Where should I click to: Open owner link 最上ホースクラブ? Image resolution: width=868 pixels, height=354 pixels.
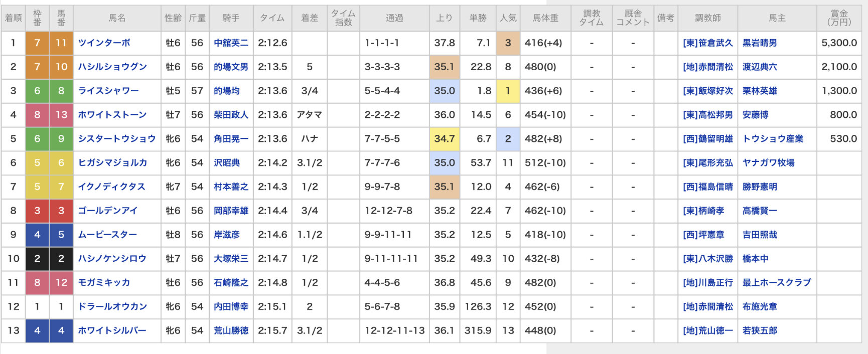coord(777,283)
